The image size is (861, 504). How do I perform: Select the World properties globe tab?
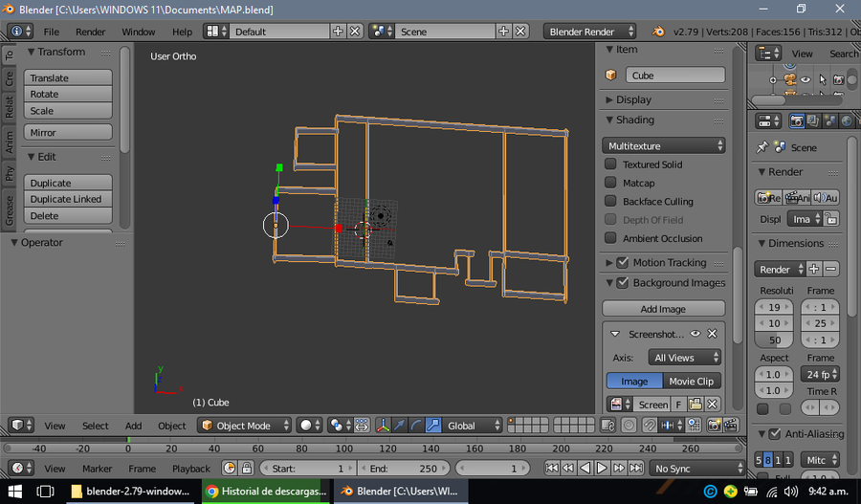tap(847, 121)
